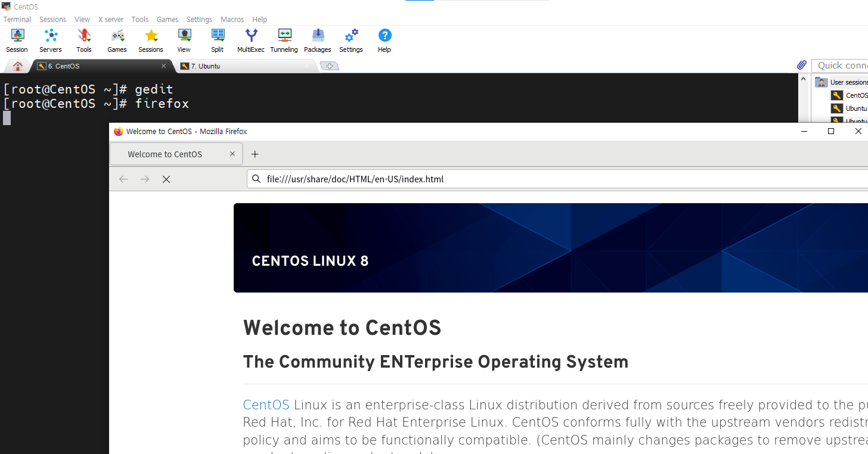Click the Firefox back arrow

(123, 179)
